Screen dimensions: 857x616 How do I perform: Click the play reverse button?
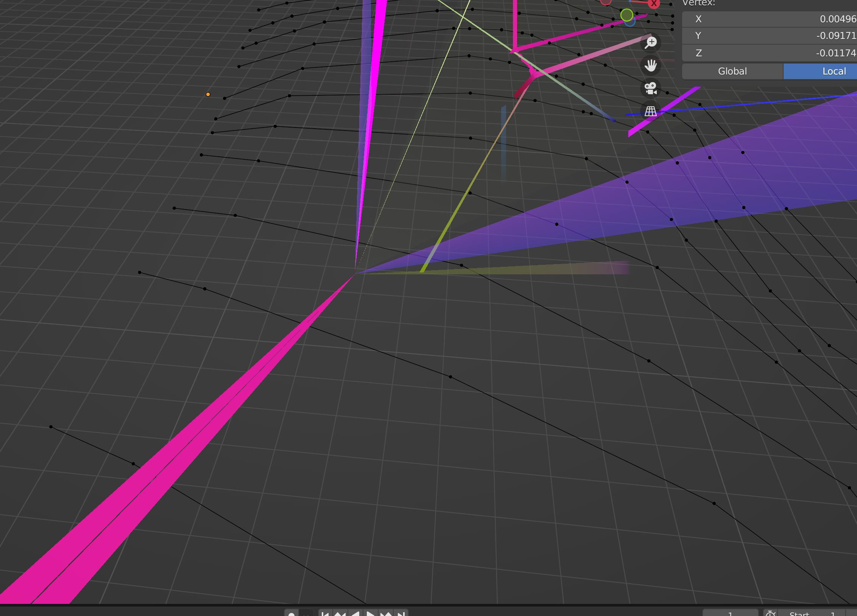point(355,613)
